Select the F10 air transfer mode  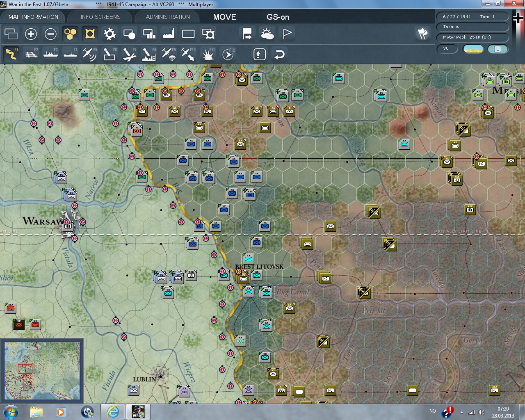click(188, 54)
